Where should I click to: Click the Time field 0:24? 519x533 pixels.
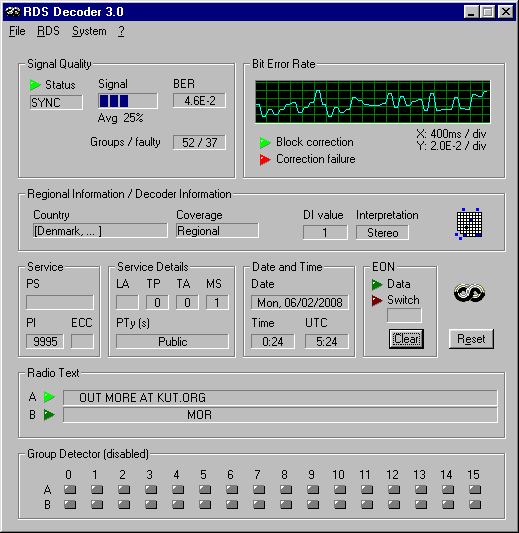click(273, 341)
